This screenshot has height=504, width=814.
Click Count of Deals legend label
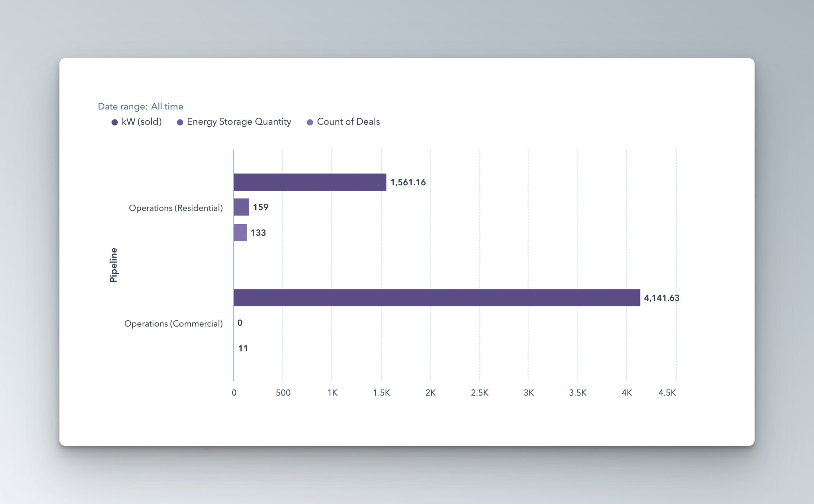pyautogui.click(x=348, y=122)
